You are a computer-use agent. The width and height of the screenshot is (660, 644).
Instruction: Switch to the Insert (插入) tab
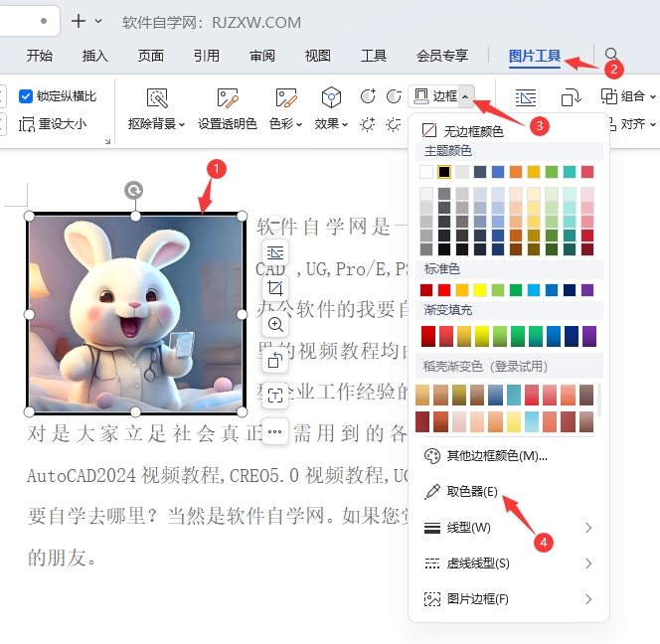point(95,56)
